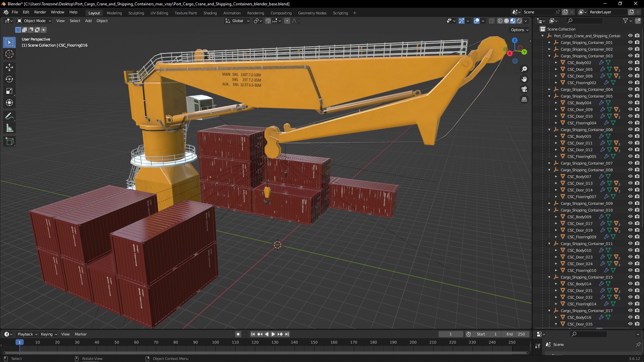Expand Cargo_Shipping_Container_015 collection
The width and height of the screenshot is (644, 362).
click(x=550, y=277)
